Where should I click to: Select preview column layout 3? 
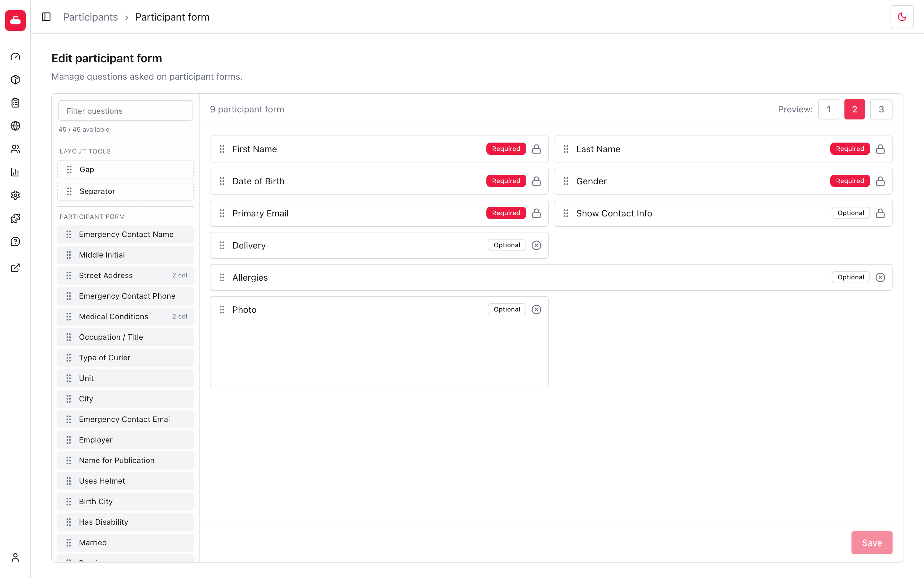[881, 109]
